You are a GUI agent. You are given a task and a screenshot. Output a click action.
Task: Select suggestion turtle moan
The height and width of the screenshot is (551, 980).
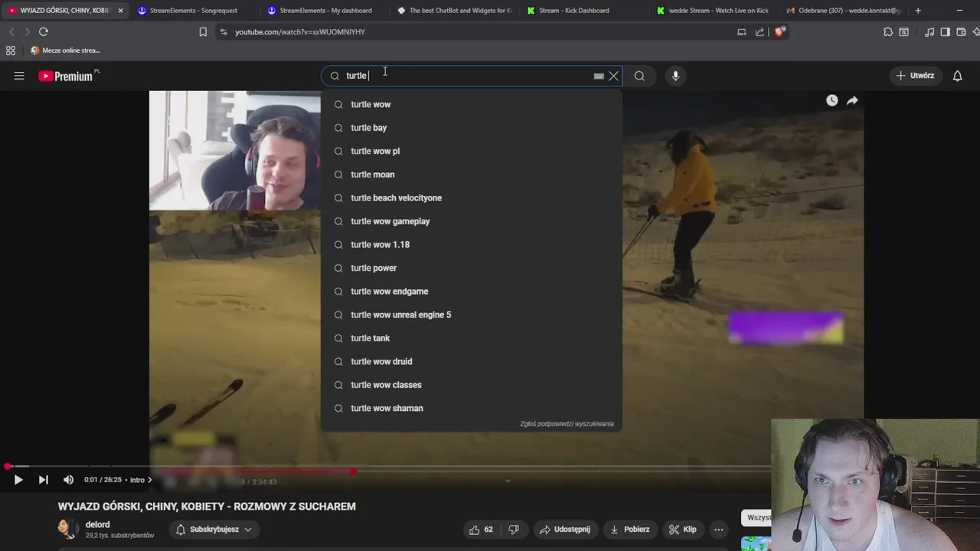(x=471, y=174)
